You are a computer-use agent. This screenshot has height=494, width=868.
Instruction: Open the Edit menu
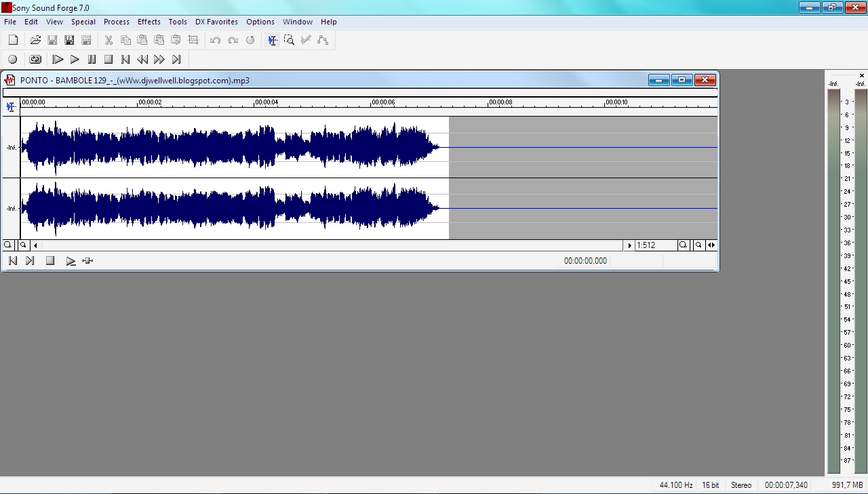pos(31,22)
